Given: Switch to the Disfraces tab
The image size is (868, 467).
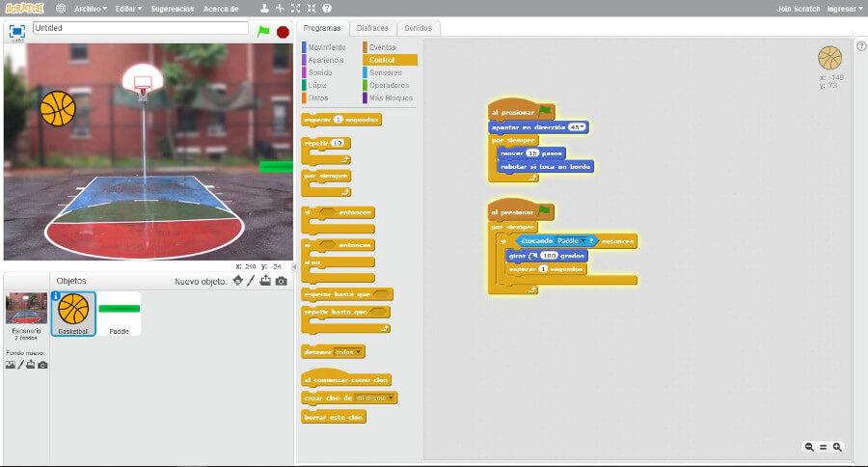Looking at the screenshot, I should [x=372, y=28].
